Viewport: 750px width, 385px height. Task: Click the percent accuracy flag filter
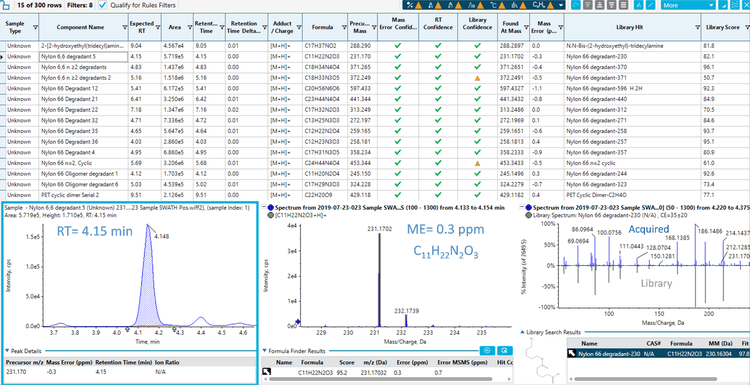414,5
